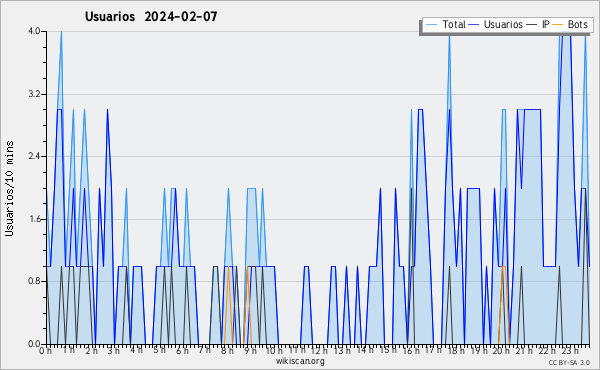Click the dark blue Usuarios legend line
Viewport: 600px width, 370px height.
(474, 25)
